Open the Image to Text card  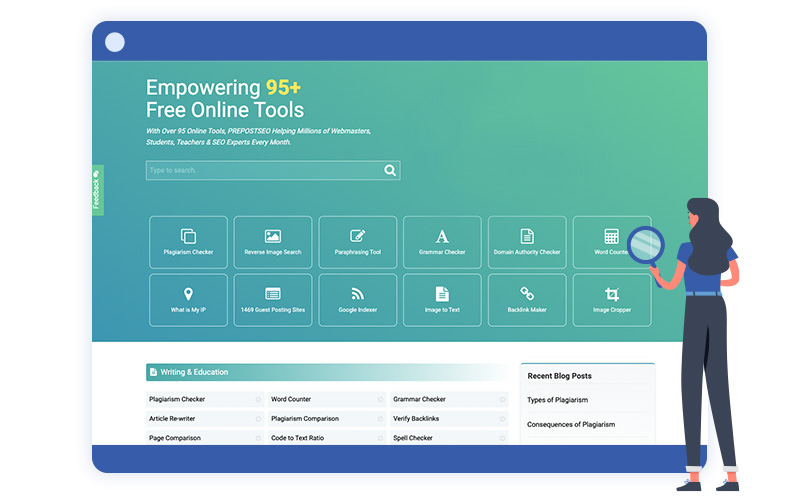pyautogui.click(x=442, y=300)
